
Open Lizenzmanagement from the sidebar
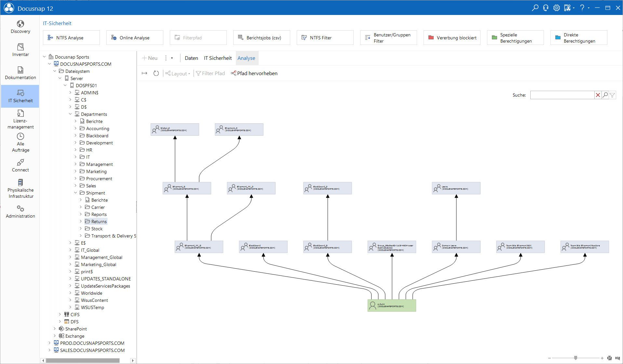click(20, 119)
